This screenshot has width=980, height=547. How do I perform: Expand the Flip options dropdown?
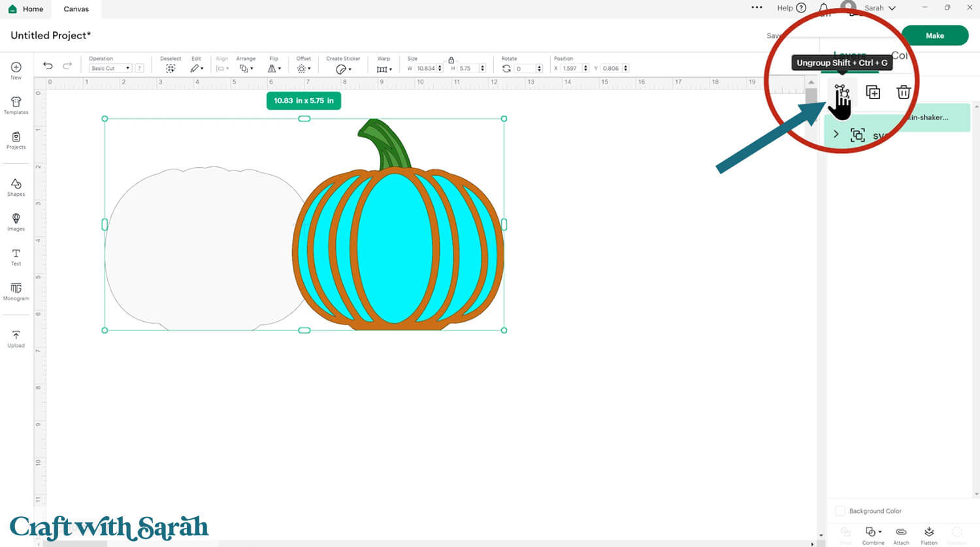(274, 68)
